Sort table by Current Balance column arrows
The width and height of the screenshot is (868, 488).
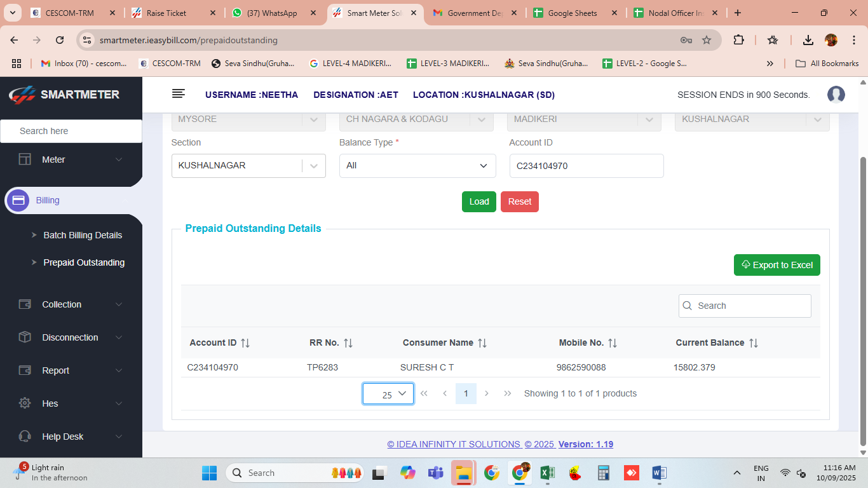(x=754, y=343)
